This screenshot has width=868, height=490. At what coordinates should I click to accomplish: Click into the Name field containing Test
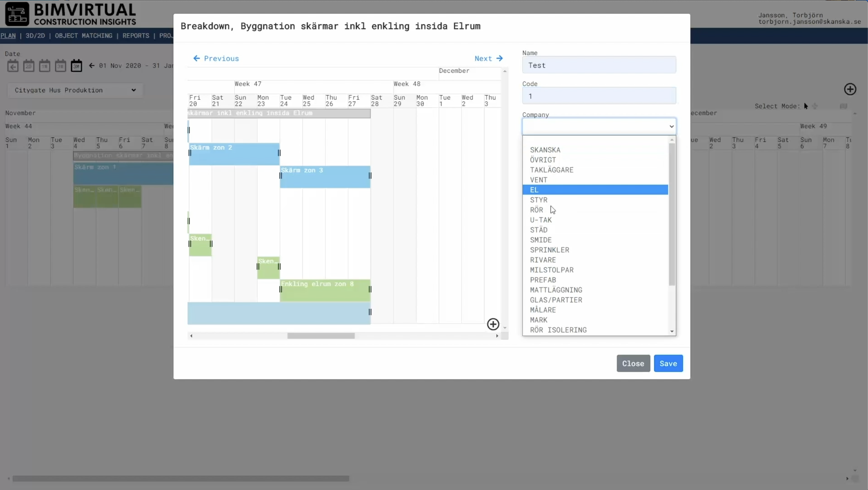click(599, 65)
